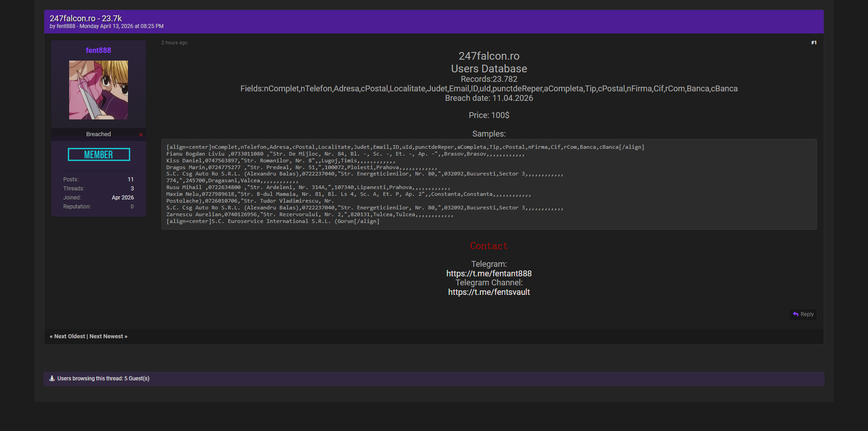
Task: Click the 'Breached' user title label
Action: click(x=99, y=134)
